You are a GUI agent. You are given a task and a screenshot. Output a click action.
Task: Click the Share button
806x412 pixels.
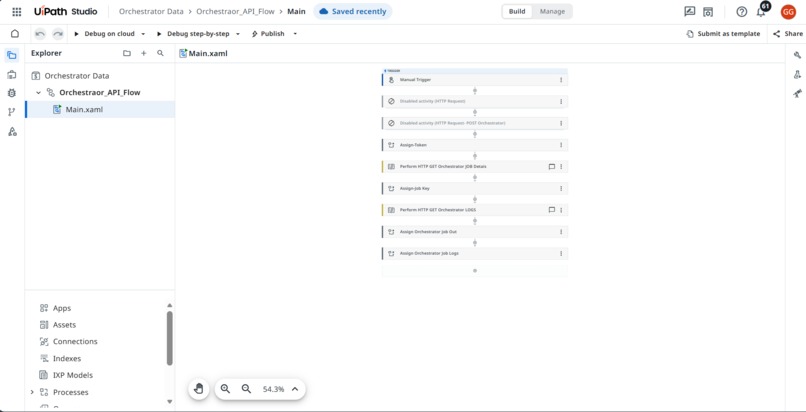coord(788,34)
